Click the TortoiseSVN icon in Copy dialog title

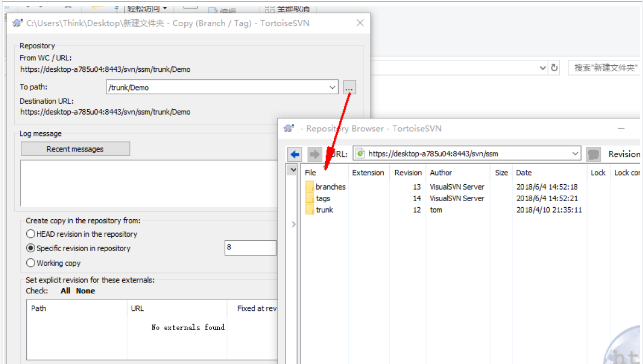pos(18,23)
